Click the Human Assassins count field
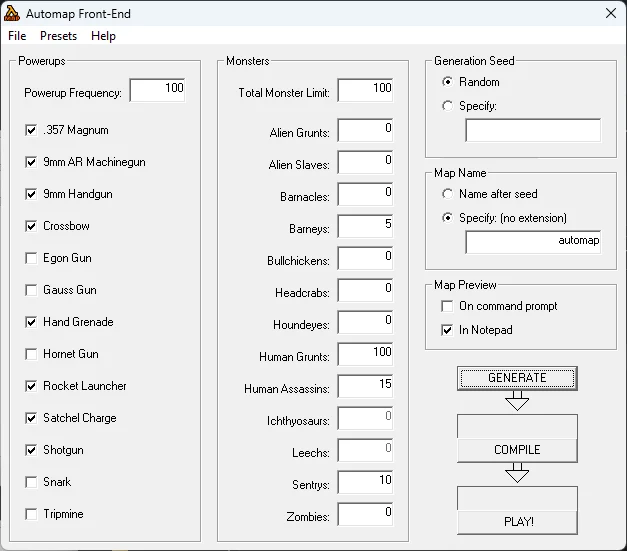 tap(365, 386)
